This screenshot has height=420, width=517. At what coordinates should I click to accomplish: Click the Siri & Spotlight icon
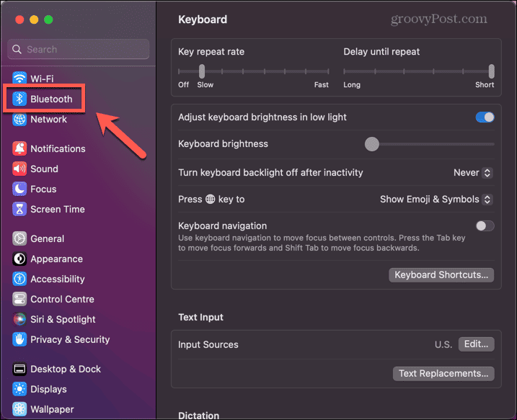tap(19, 319)
